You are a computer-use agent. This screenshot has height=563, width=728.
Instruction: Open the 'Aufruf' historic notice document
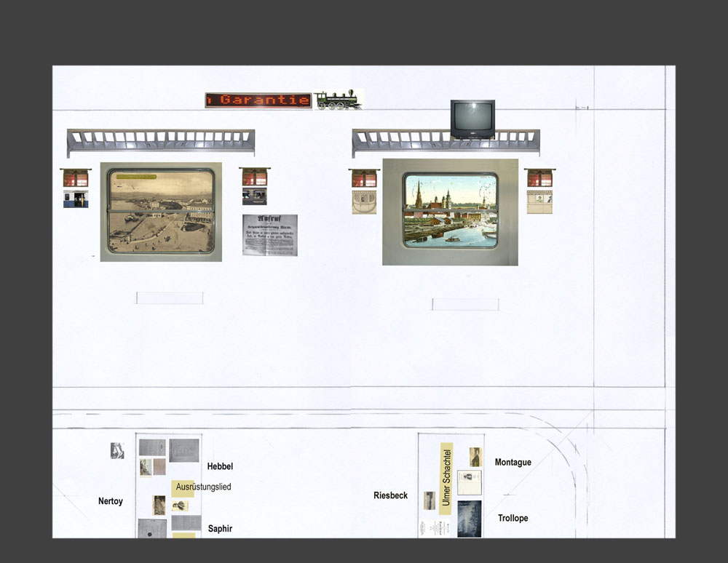pyautogui.click(x=269, y=235)
